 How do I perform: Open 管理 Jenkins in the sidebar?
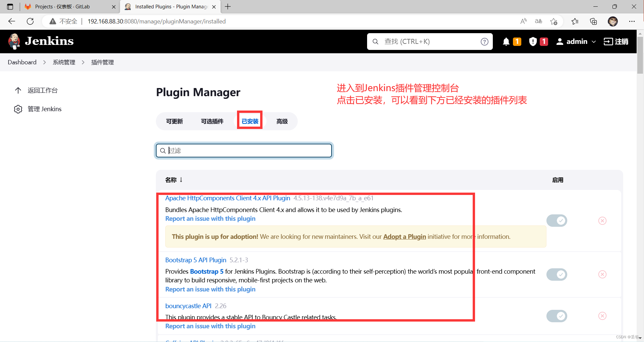[45, 109]
